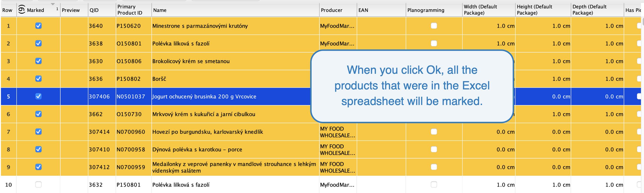Sort by the Producer column header
Viewport: 644px width, 193px height.
coord(338,10)
